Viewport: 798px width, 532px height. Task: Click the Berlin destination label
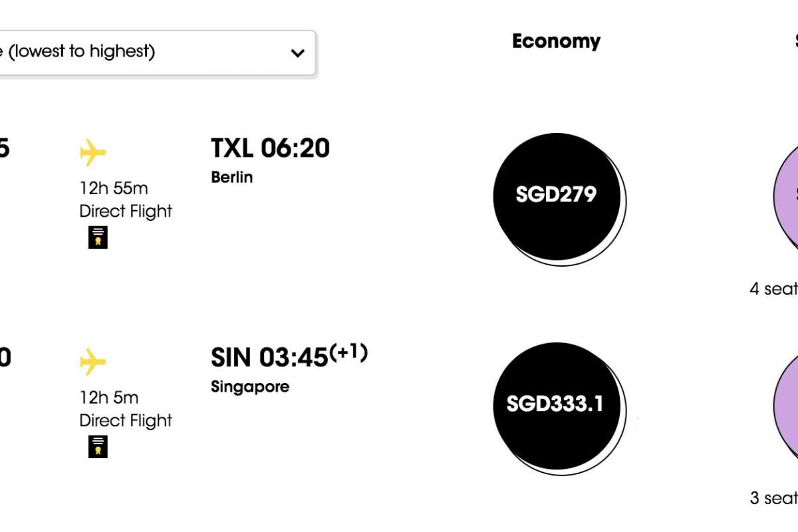232,178
